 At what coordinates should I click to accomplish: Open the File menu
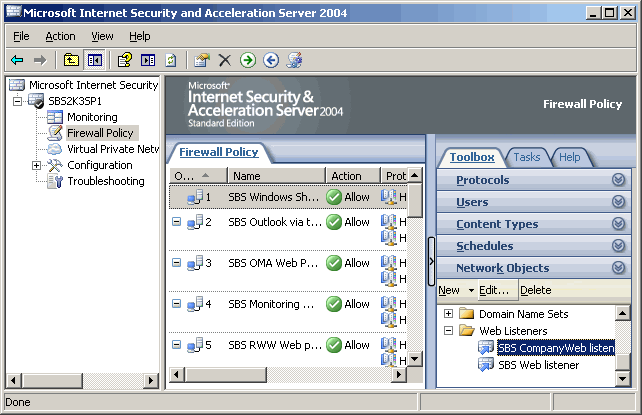pyautogui.click(x=21, y=36)
